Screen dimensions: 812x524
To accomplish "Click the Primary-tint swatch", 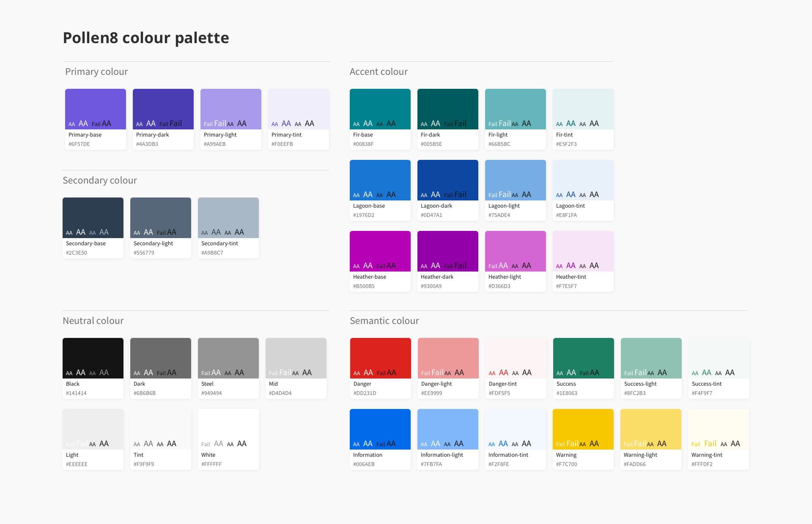I will [x=298, y=109].
